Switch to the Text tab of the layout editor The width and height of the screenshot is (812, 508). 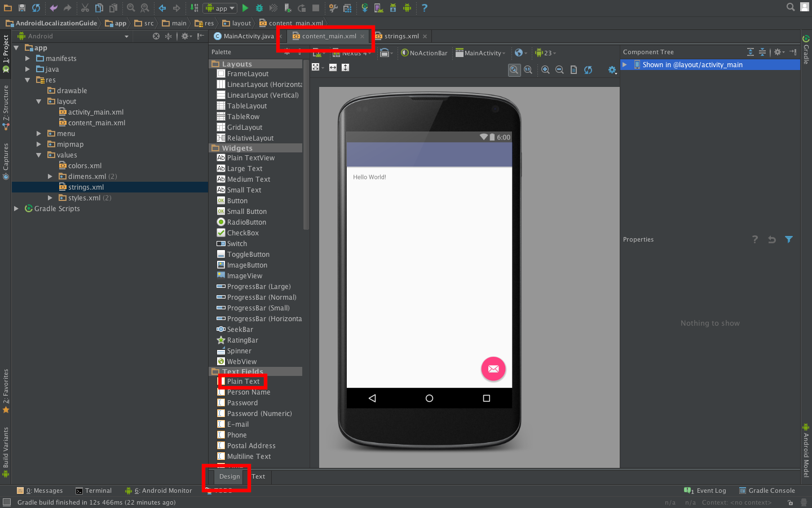[258, 476]
